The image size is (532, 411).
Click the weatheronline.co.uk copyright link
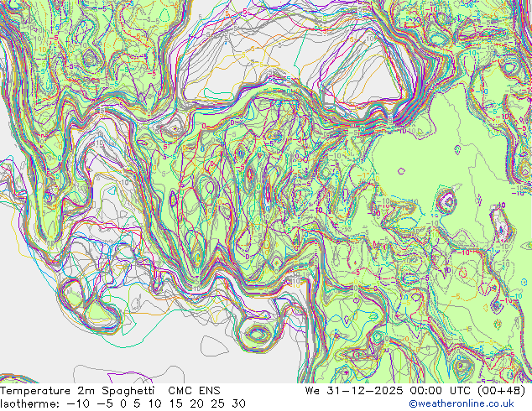462,403
